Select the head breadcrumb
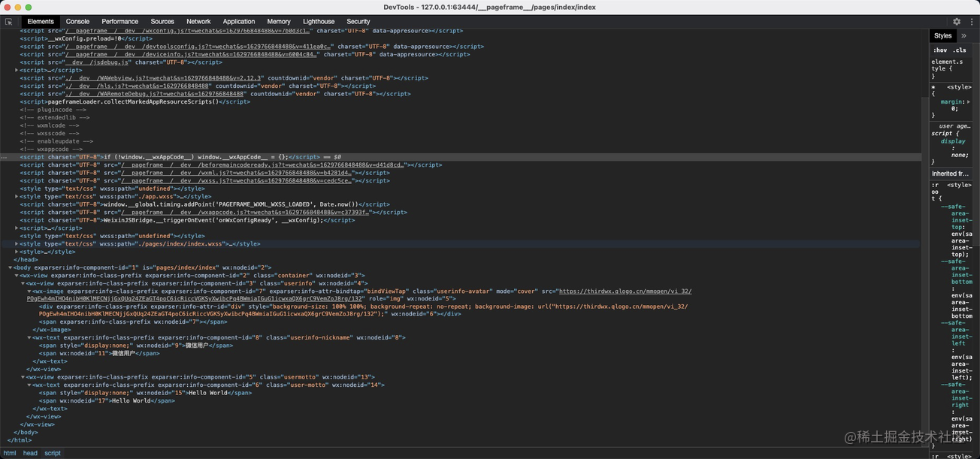The width and height of the screenshot is (980, 459). 30,453
